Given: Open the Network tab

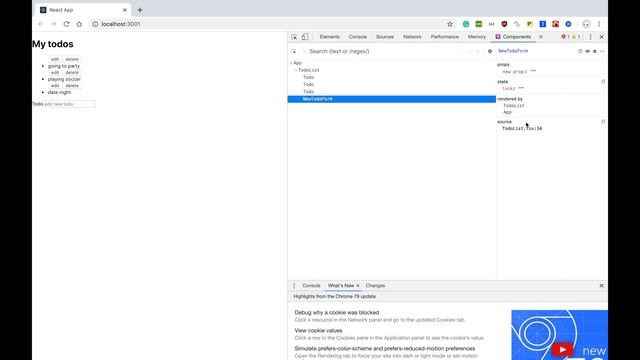Looking at the screenshot, I should [x=412, y=37].
